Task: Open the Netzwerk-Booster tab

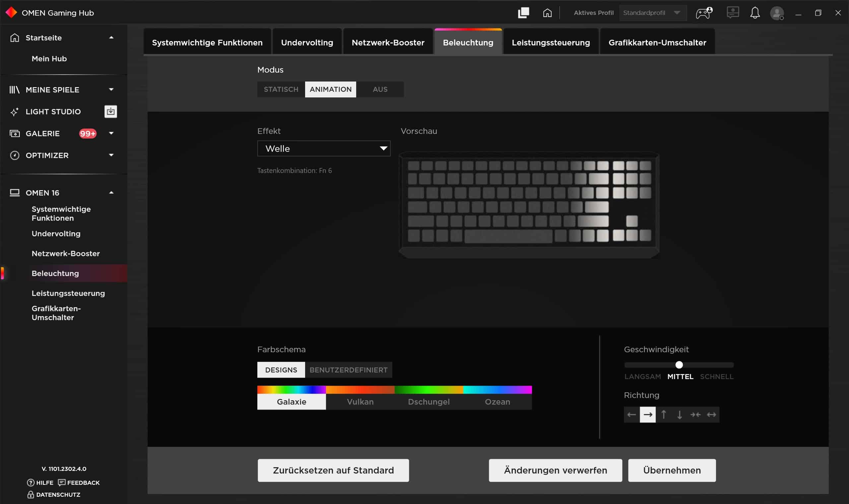Action: click(x=388, y=42)
